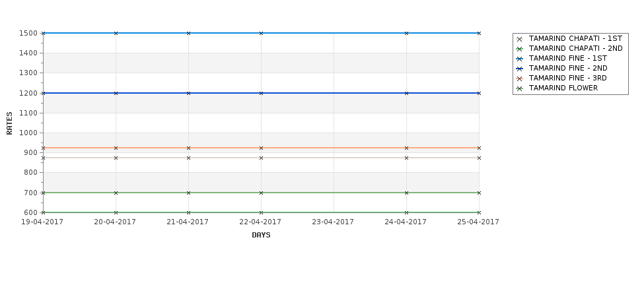Click the RATES y-axis title
Image resolution: width=644 pixels, height=283 pixels.
point(9,123)
